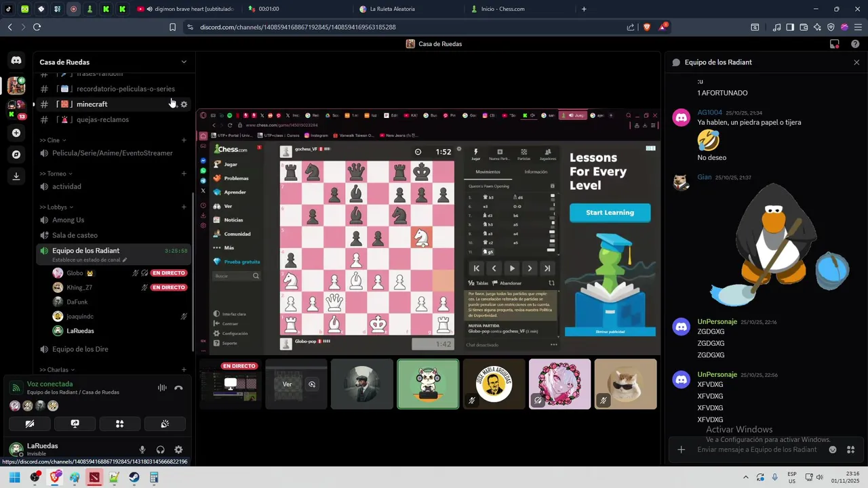
Task: Collapse the >> Cine category
Action: pyautogui.click(x=52, y=140)
